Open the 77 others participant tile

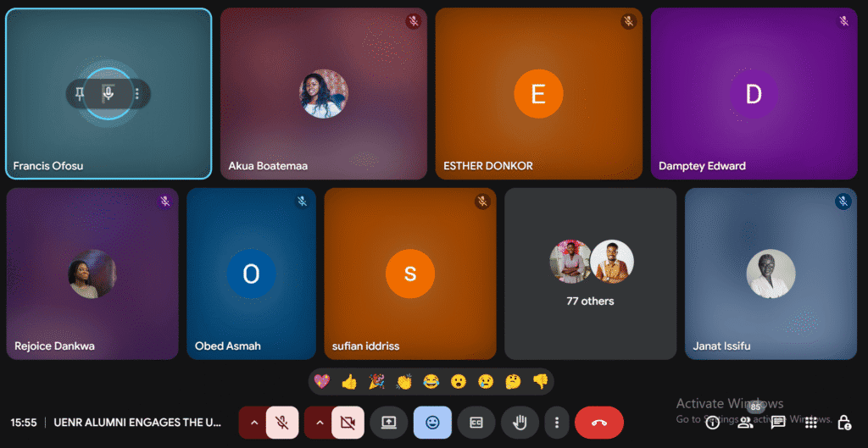[590, 273]
